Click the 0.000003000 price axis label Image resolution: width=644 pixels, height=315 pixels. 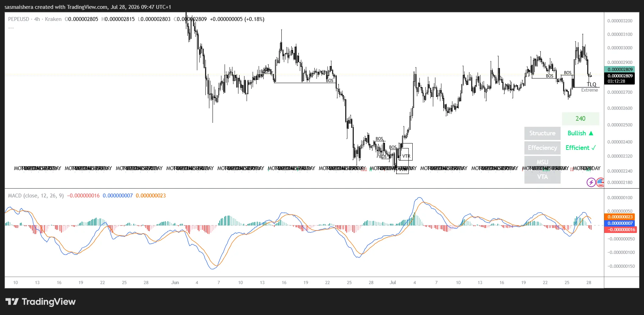(x=620, y=48)
